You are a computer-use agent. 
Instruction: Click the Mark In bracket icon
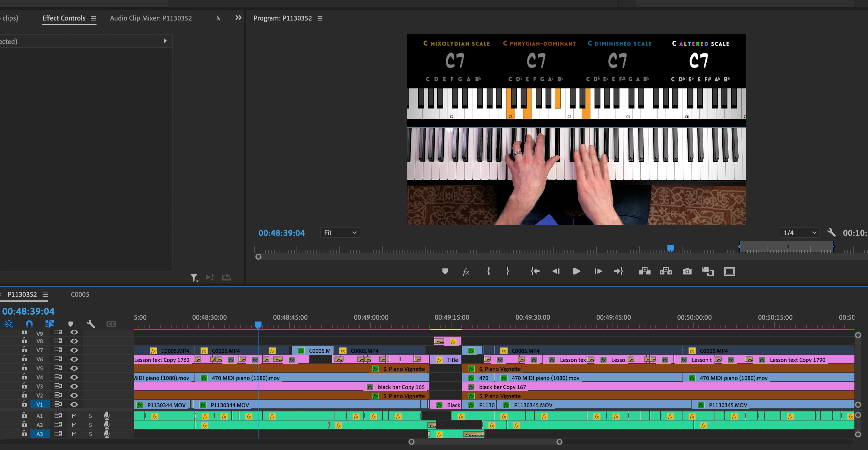488,271
